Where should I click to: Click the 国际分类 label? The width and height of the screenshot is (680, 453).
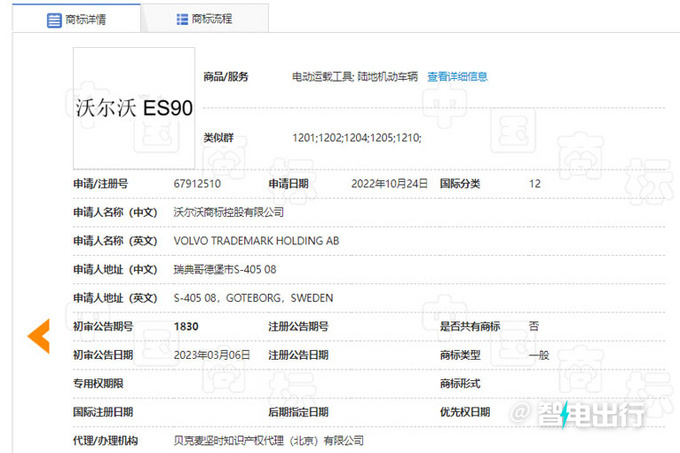460,184
